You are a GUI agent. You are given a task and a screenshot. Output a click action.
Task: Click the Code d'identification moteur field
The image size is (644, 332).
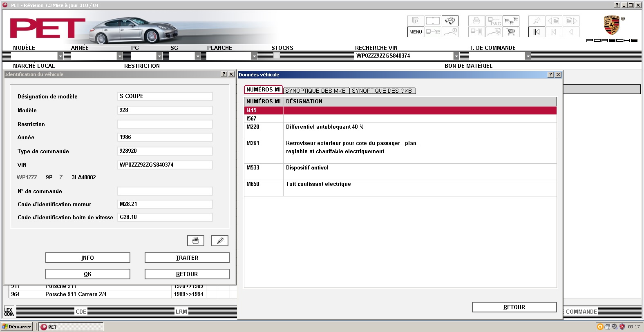tap(165, 204)
